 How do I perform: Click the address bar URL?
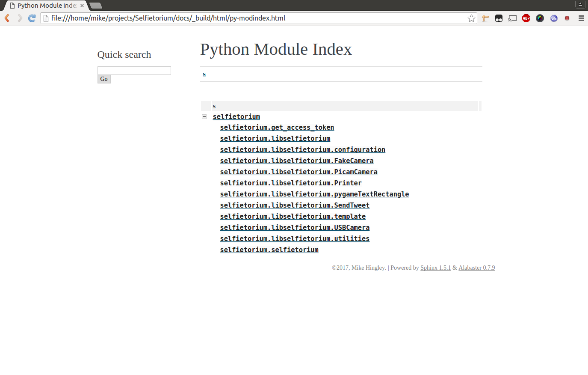point(168,18)
